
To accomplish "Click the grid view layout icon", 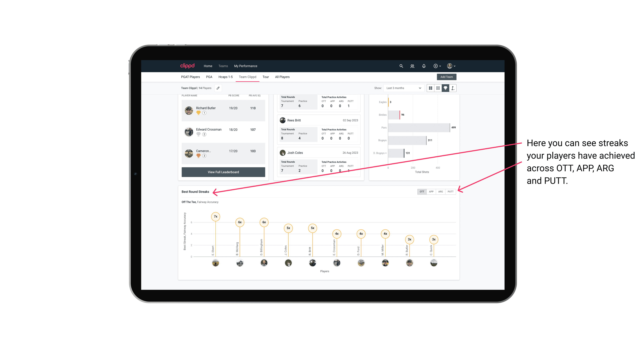I will [x=430, y=88].
